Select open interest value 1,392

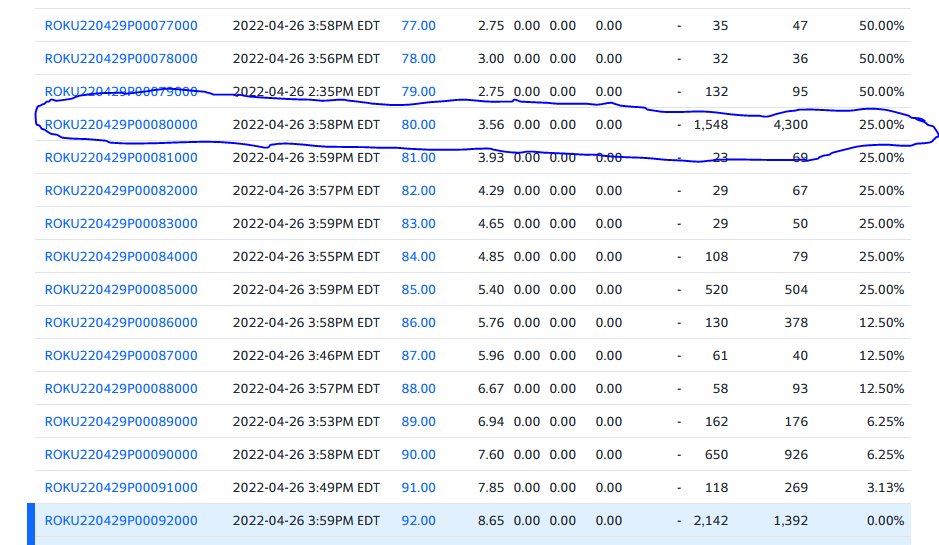pos(790,520)
